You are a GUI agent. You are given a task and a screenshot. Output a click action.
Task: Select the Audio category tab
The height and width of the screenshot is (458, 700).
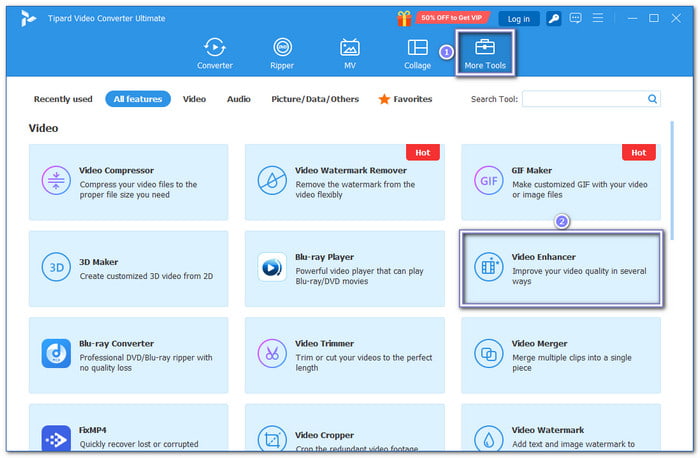coord(238,99)
